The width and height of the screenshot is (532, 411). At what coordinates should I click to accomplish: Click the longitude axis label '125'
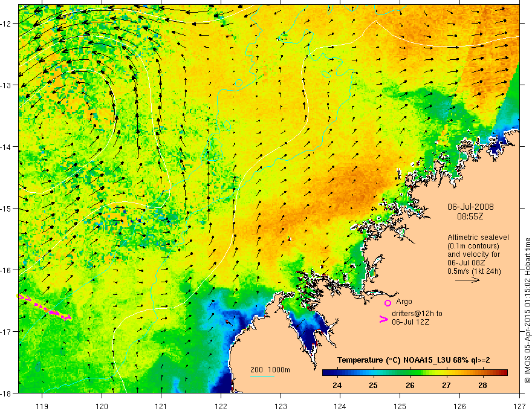click(400, 406)
